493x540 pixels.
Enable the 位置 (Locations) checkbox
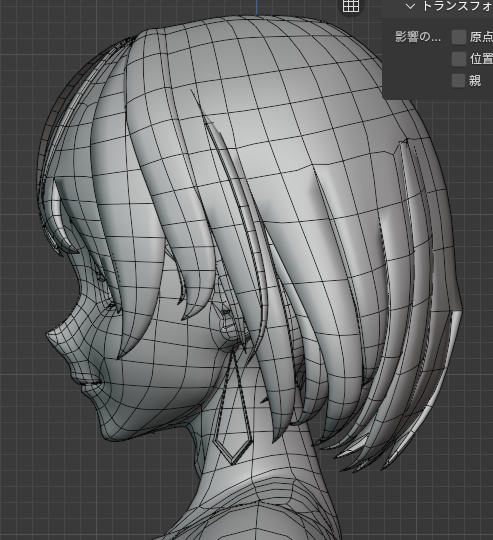(459, 59)
